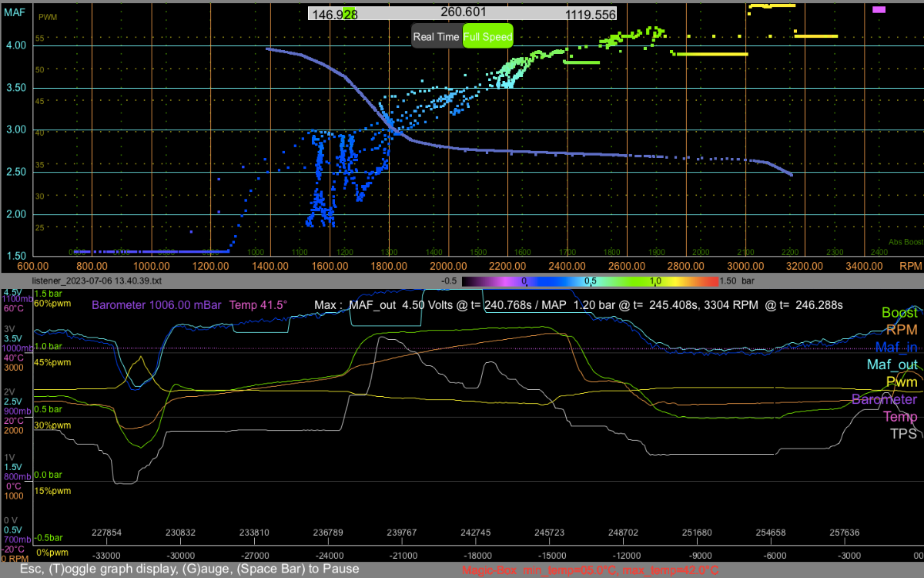This screenshot has width=924, height=578.
Task: Select the Maf_out legend label
Action: 892,365
